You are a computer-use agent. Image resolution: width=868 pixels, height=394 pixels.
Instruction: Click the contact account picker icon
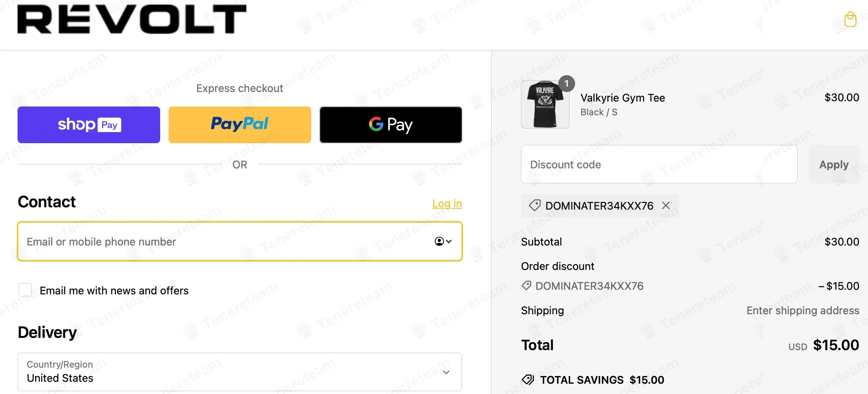pyautogui.click(x=443, y=241)
